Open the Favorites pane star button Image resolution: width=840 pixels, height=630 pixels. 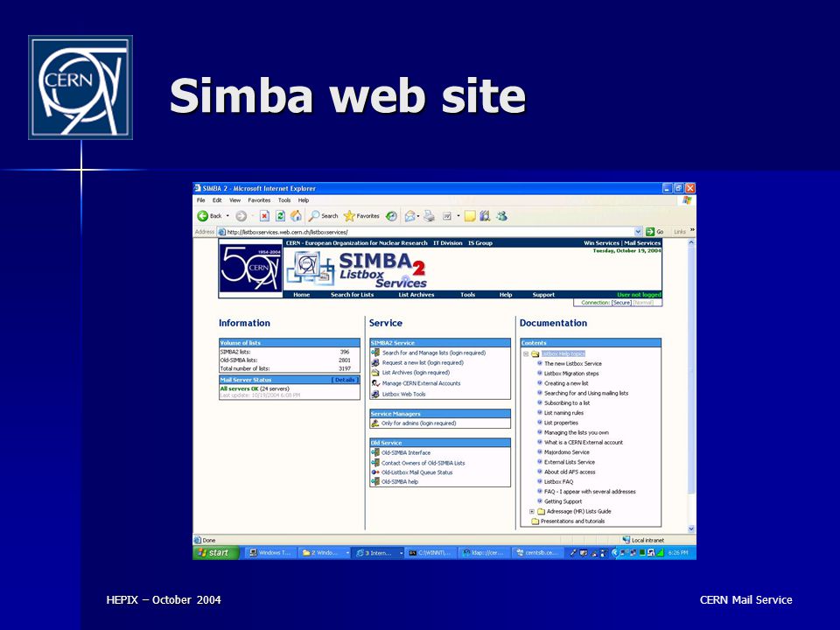[x=361, y=216]
